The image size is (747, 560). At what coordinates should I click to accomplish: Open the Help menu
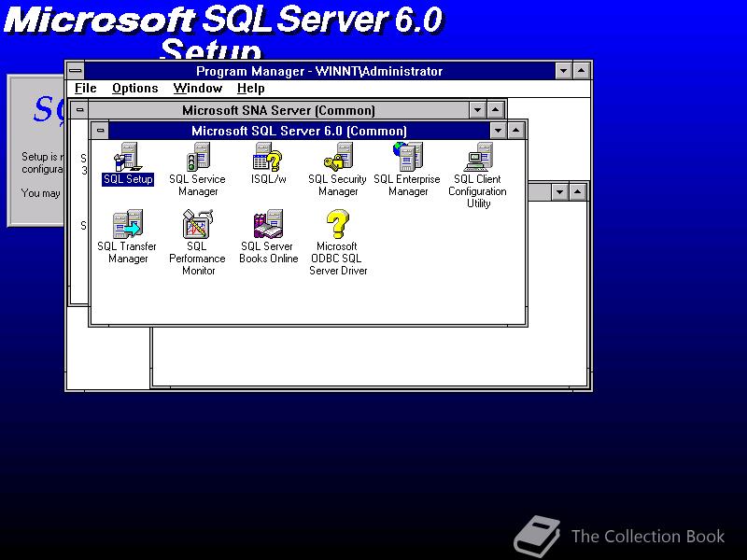[250, 89]
